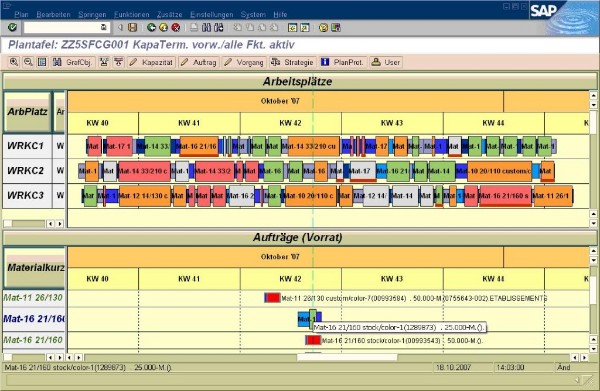Screen dimensions: 600x391
Task: Click the Materialkurz column header
Action: pyautogui.click(x=34, y=267)
